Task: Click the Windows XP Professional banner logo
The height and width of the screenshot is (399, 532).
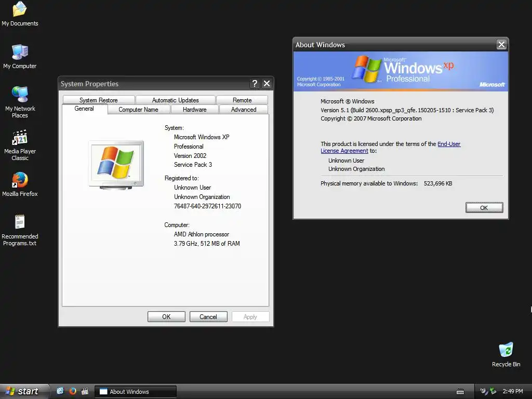Action: coord(403,70)
